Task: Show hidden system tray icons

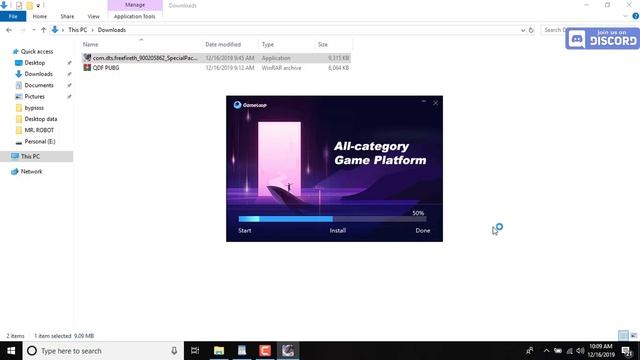Action: pyautogui.click(x=546, y=351)
